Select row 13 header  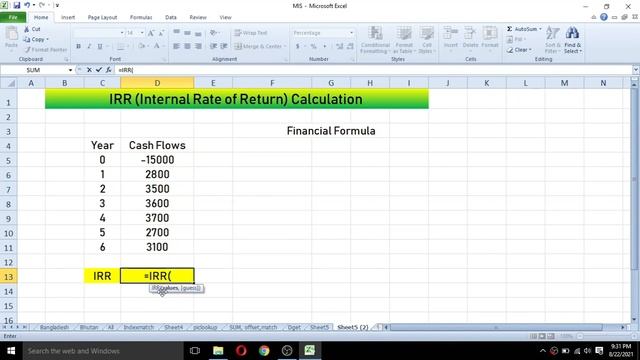click(x=8, y=277)
